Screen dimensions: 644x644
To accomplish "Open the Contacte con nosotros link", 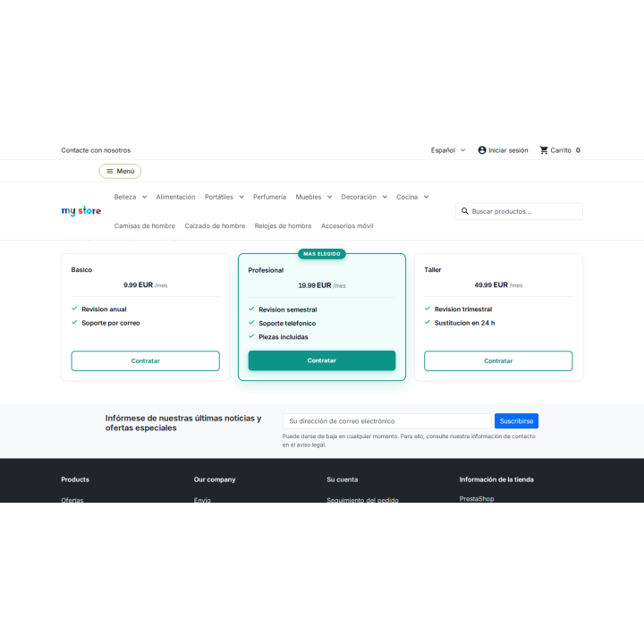I will pos(96,150).
